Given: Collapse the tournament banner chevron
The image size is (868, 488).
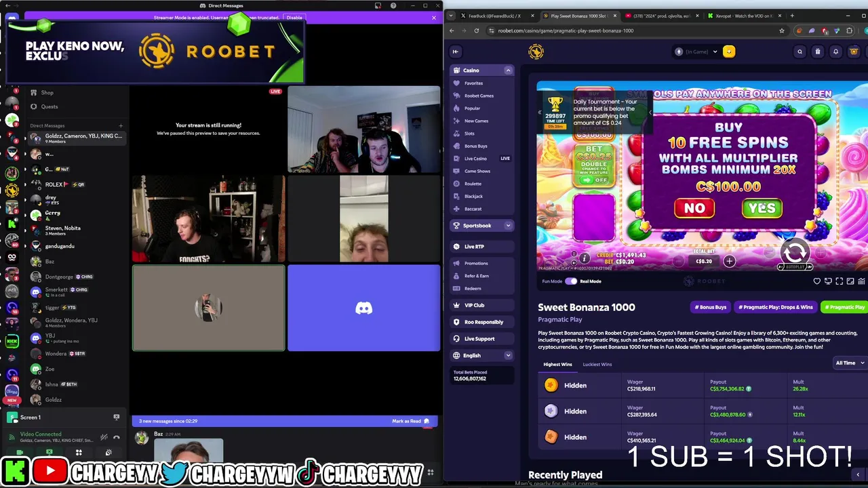Looking at the screenshot, I should 650,113.
